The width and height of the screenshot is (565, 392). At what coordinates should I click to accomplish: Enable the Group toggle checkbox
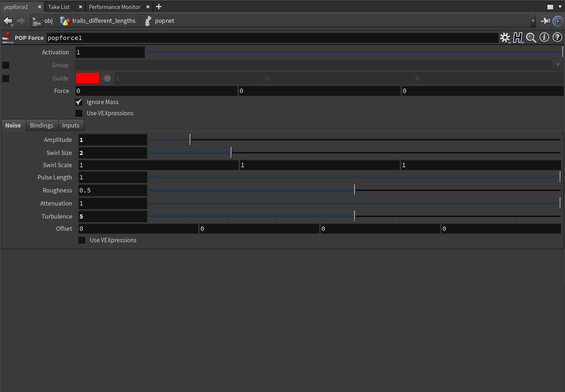(x=6, y=65)
